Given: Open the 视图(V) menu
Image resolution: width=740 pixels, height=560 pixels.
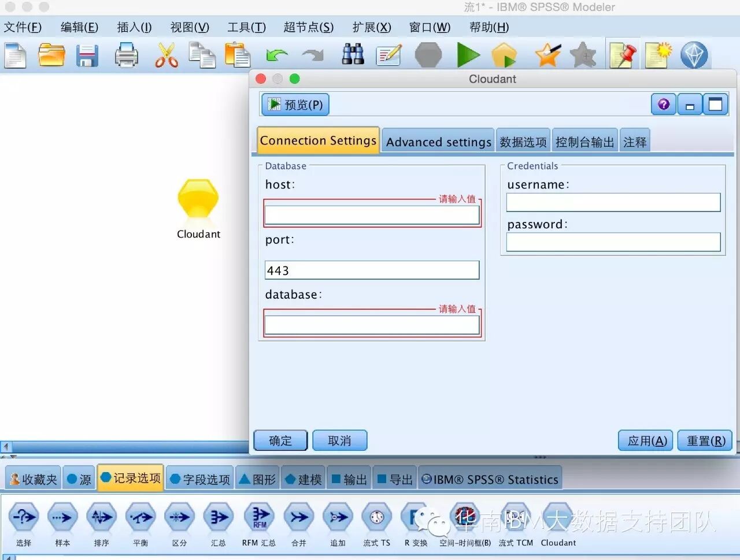Looking at the screenshot, I should coord(190,27).
